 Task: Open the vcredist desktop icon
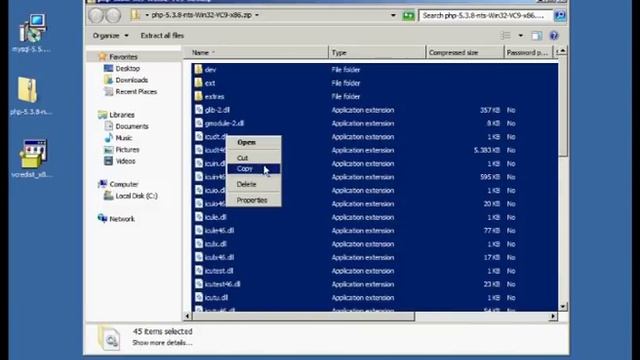(32, 158)
